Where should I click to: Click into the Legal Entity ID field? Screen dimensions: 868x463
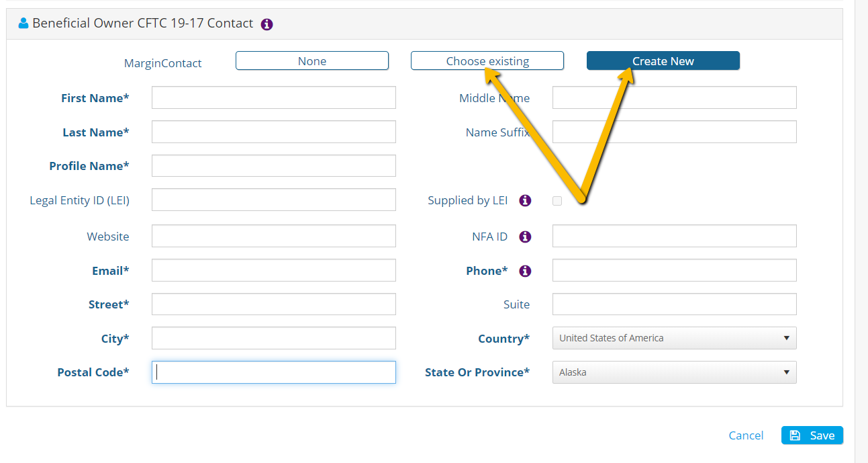pyautogui.click(x=274, y=200)
